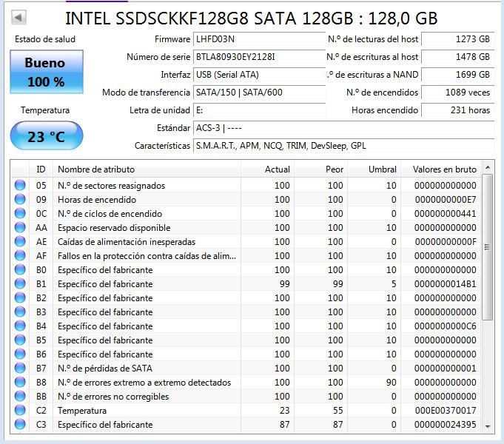
Task: Click the Número de serie value field
Action: 259,57
